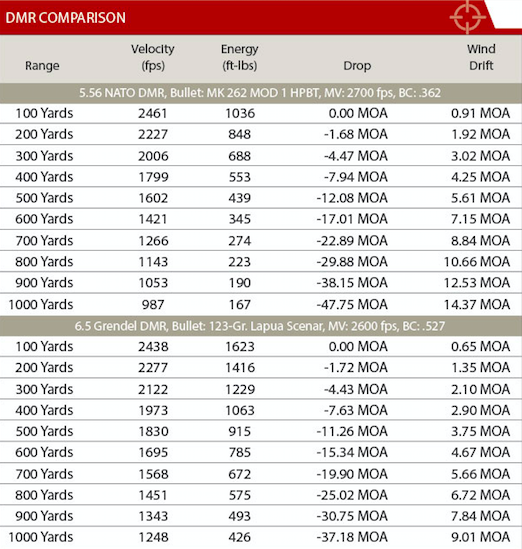Viewport: 522px width, 549px height.
Task: Click wind drift 10.66 MOA
Action: click(x=477, y=262)
